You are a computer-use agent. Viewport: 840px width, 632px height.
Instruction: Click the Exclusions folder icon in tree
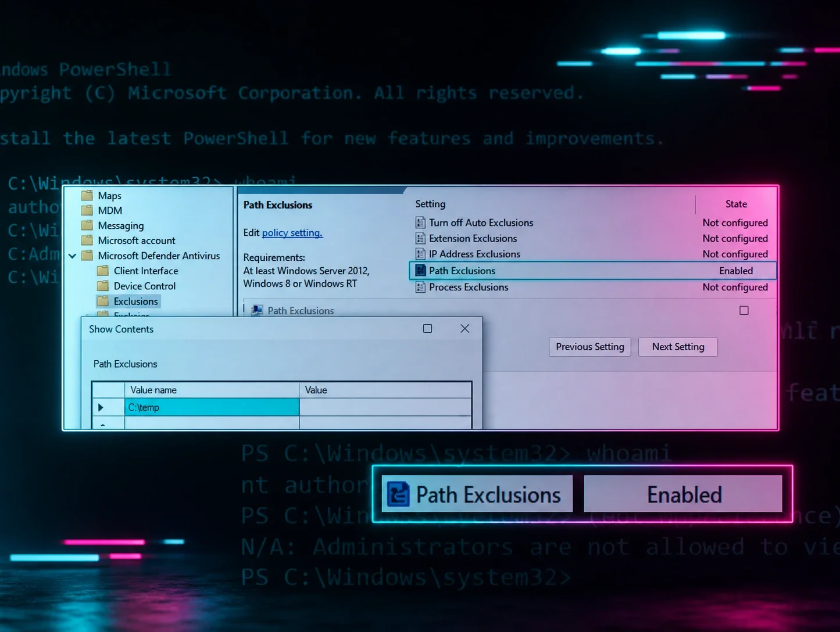tap(103, 301)
